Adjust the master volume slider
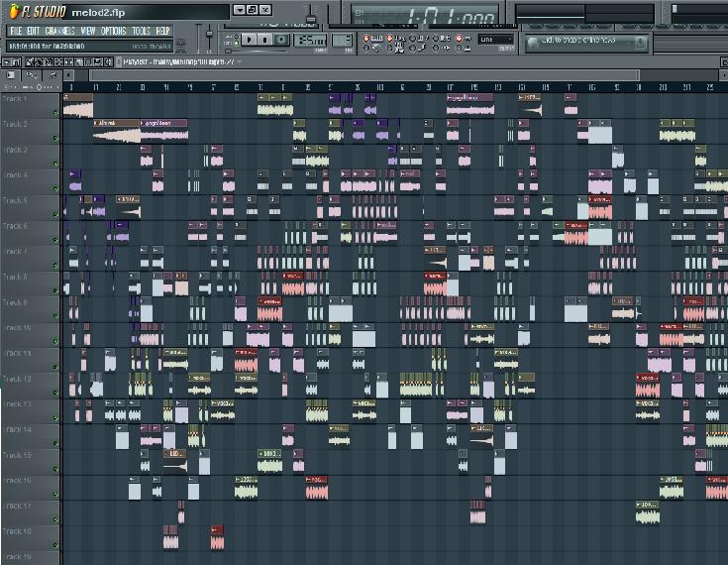This screenshot has height=565, width=728. pos(210,35)
